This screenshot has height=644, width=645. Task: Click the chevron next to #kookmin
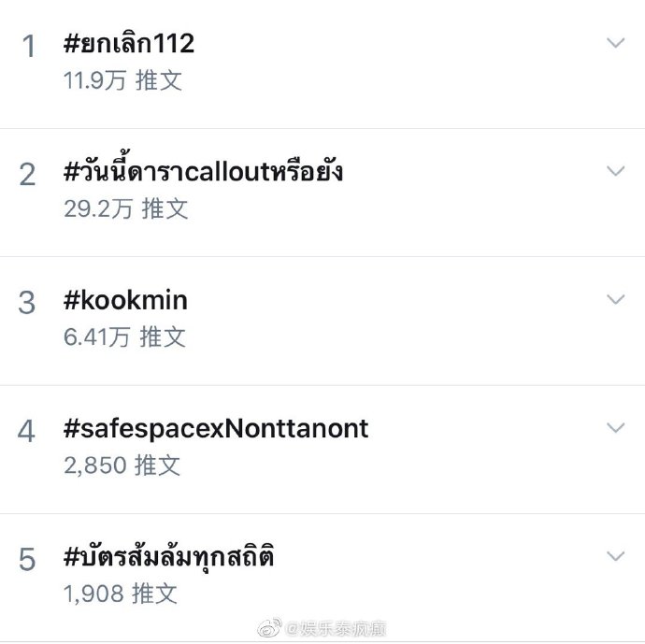point(614,299)
